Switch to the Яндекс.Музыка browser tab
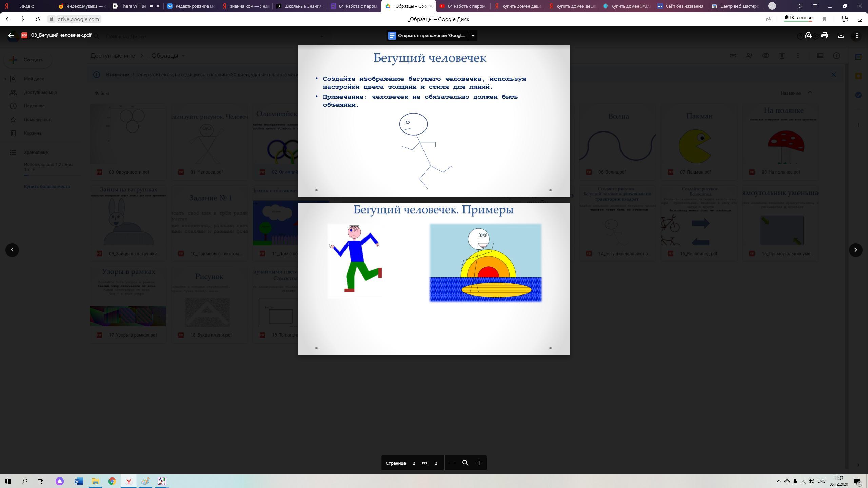The image size is (868, 488). click(81, 6)
